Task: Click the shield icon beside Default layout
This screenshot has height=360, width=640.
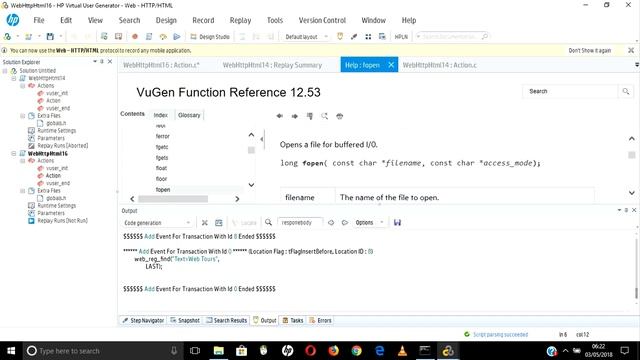Action: 340,37
